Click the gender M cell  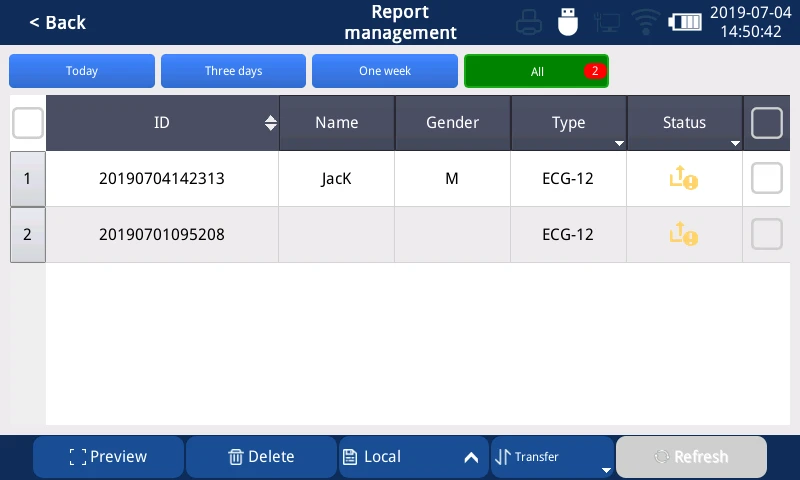(x=452, y=179)
